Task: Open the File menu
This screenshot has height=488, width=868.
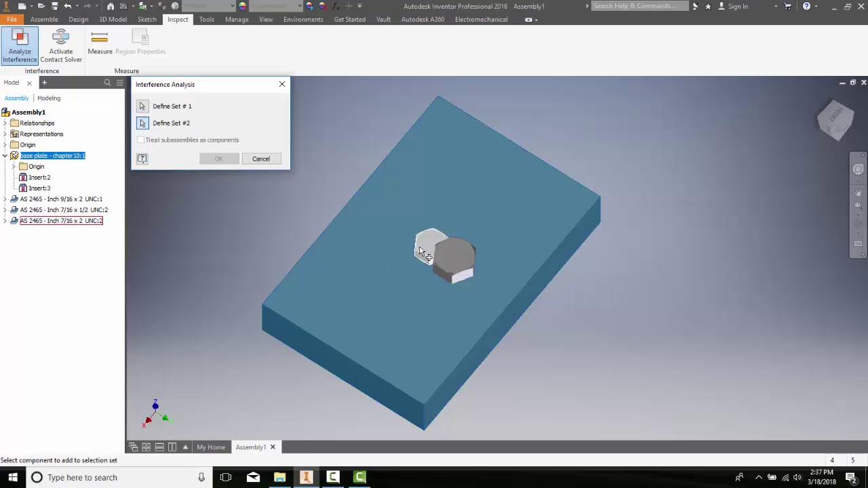Action: [12, 20]
